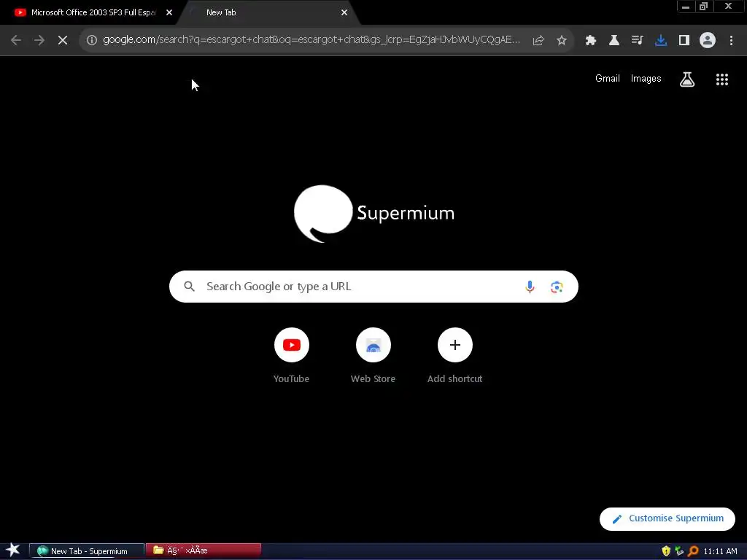Click the security shield tray icon
The height and width of the screenshot is (560, 747).
666,551
